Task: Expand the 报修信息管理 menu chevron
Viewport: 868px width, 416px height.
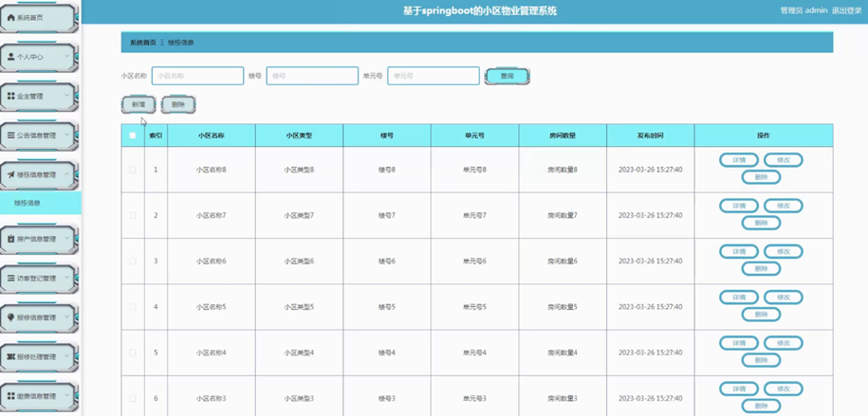Action: click(67, 317)
